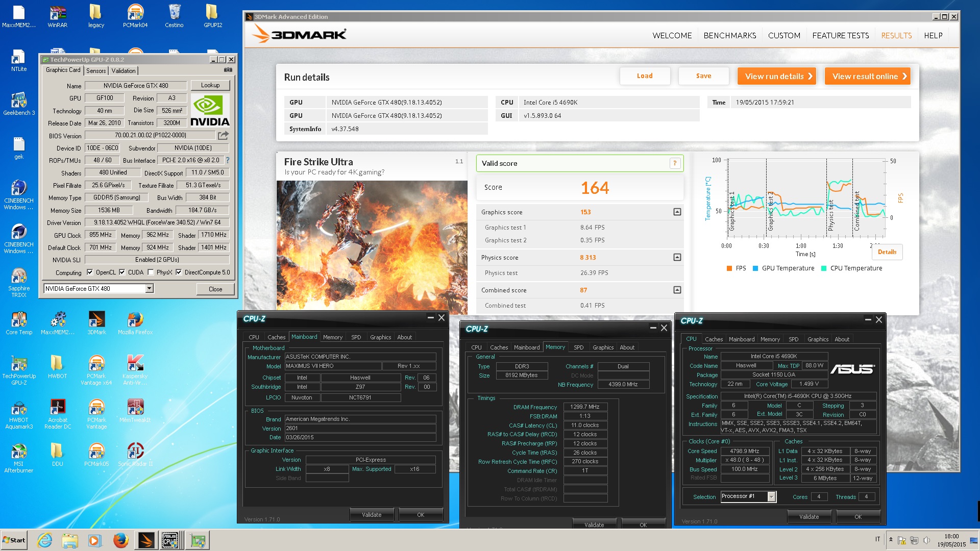Toggle CUDA checkbox in GPU-Z
Image resolution: width=980 pixels, height=551 pixels.
(x=122, y=272)
